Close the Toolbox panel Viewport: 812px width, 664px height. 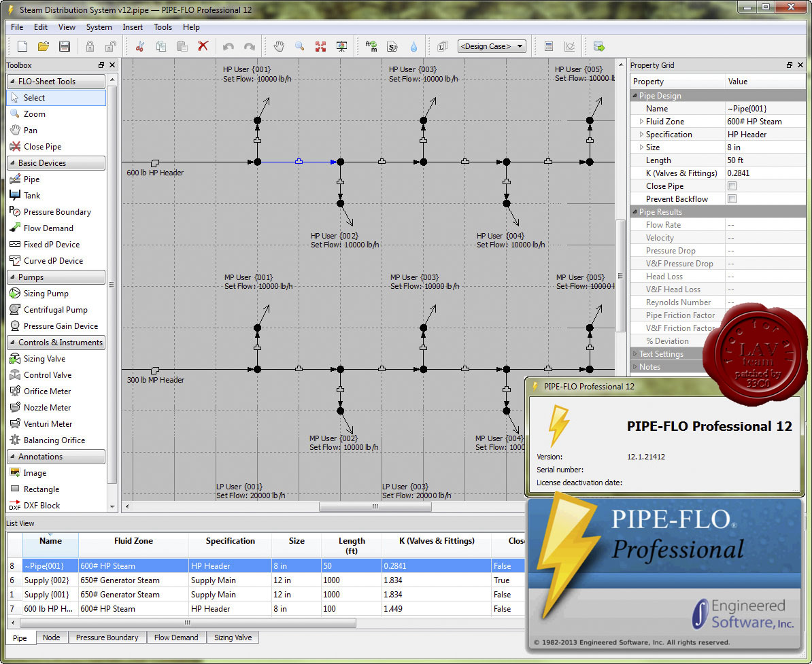click(x=112, y=65)
